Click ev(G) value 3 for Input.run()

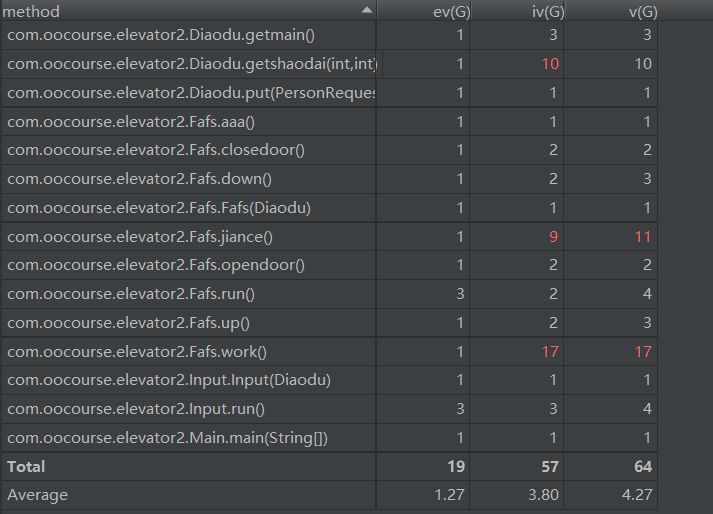click(x=460, y=409)
